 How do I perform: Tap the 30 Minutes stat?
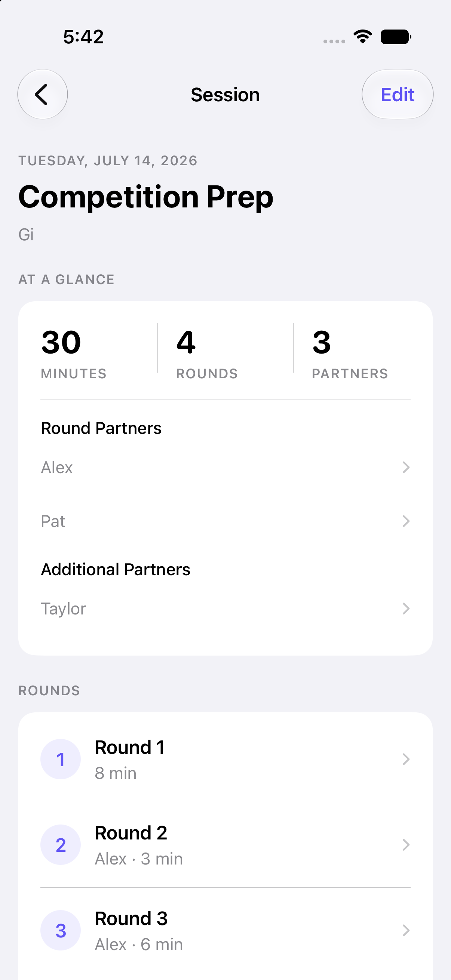pos(74,353)
